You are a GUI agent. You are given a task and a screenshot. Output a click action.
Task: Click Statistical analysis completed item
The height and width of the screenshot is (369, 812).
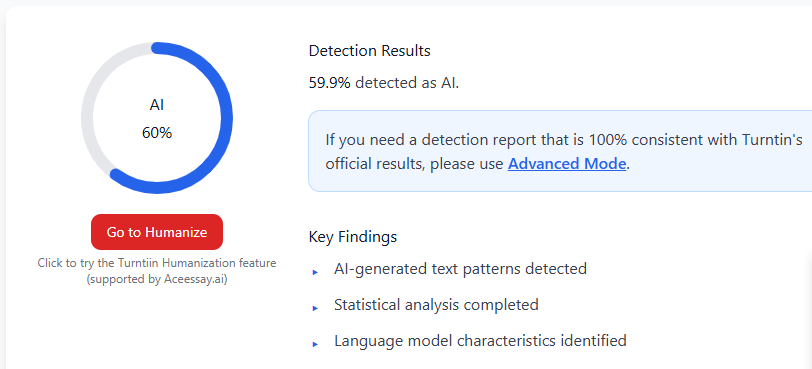436,305
